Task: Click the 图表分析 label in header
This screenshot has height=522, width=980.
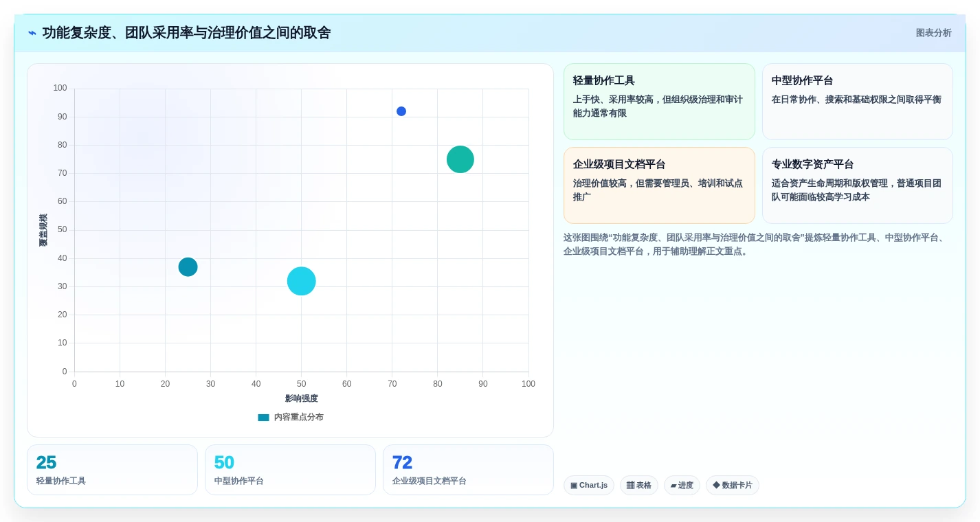Action: pos(933,33)
